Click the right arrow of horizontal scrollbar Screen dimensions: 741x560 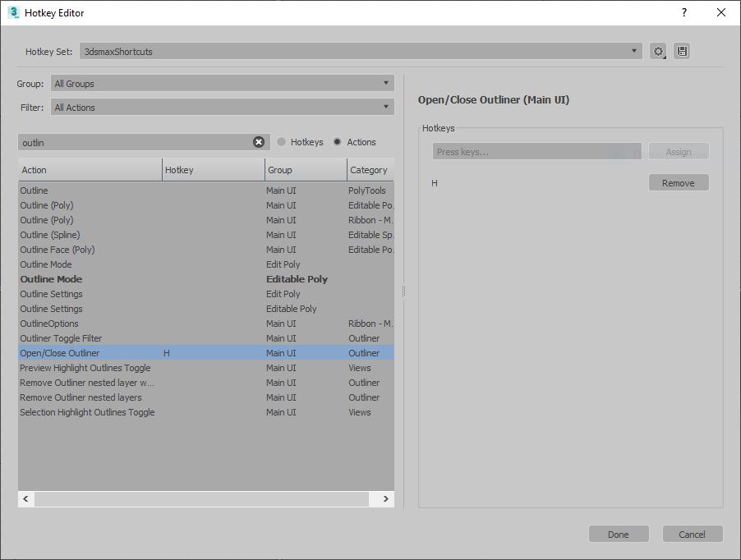click(385, 498)
